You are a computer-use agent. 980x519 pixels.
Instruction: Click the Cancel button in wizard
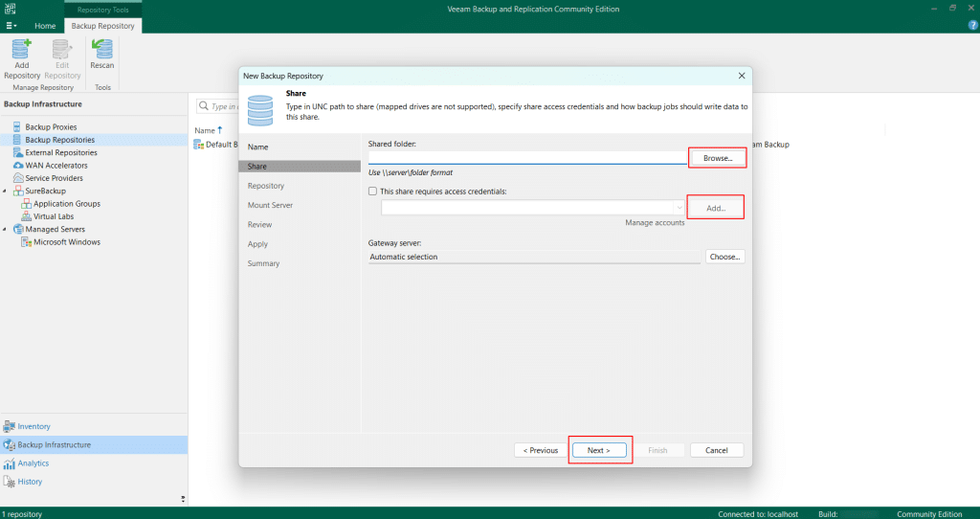(x=717, y=450)
